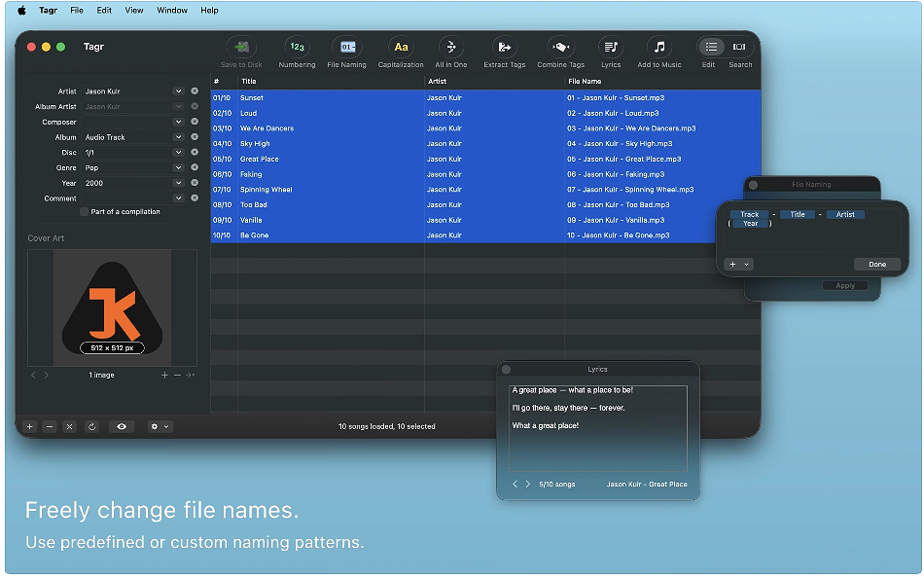Show previous cover art image
This screenshot has height=578, width=924.
(x=34, y=375)
